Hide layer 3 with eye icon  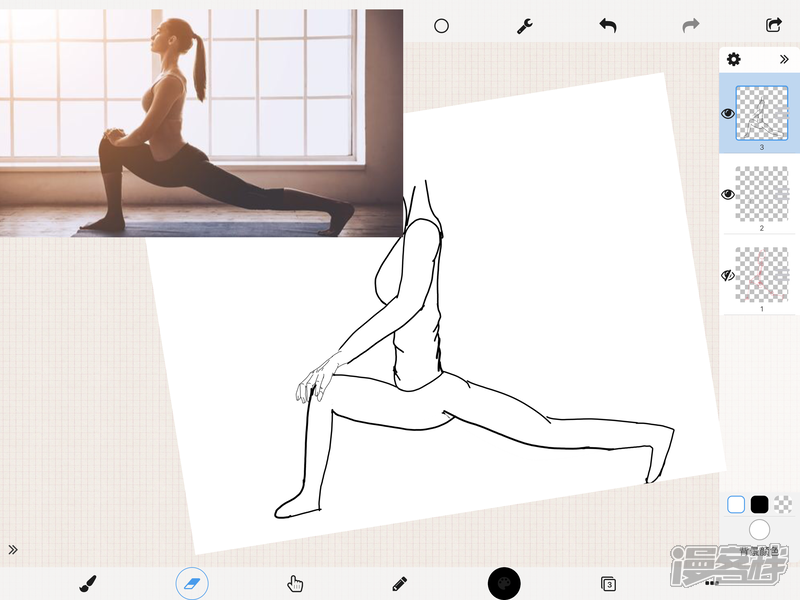point(728,114)
